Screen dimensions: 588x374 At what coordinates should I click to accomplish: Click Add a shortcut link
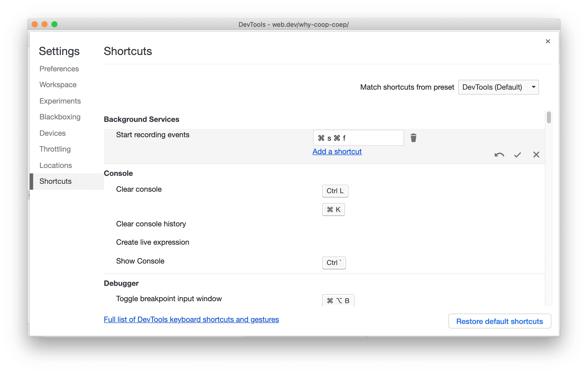point(337,151)
